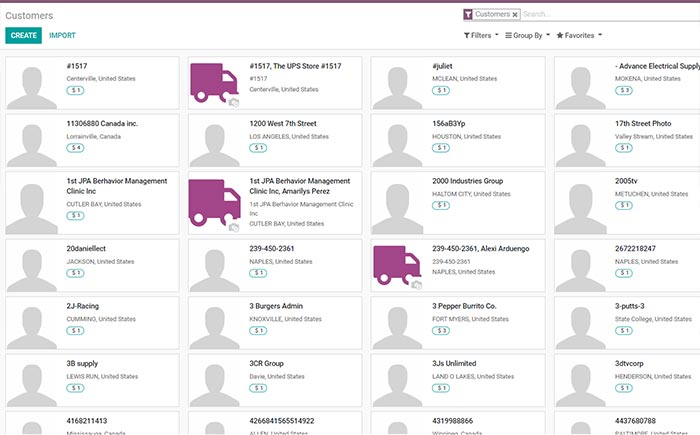Remove the Customers filter tag
Viewport: 700px width, 435px height.
pos(515,15)
